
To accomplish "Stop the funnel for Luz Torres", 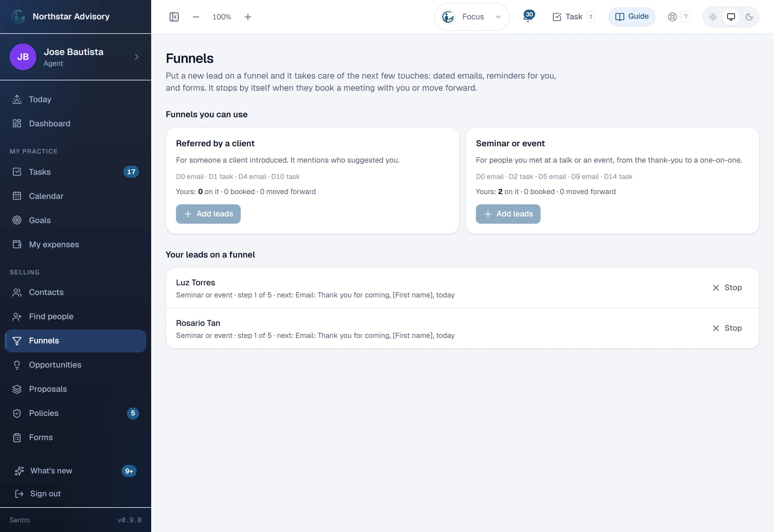I will point(727,288).
